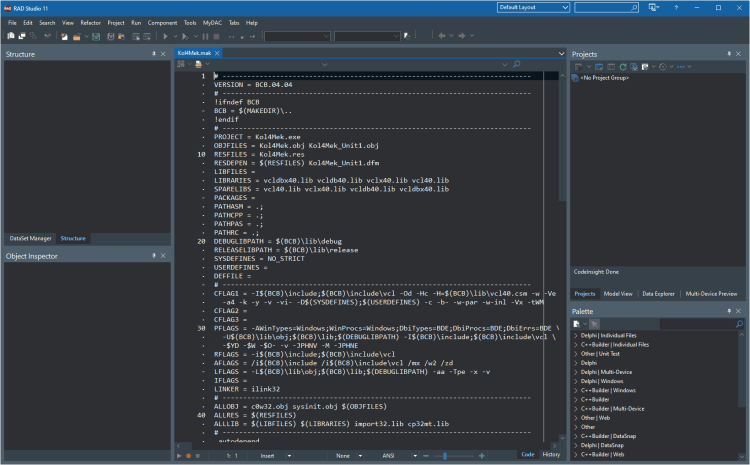
Task: Open the Refactor menu
Action: point(90,23)
